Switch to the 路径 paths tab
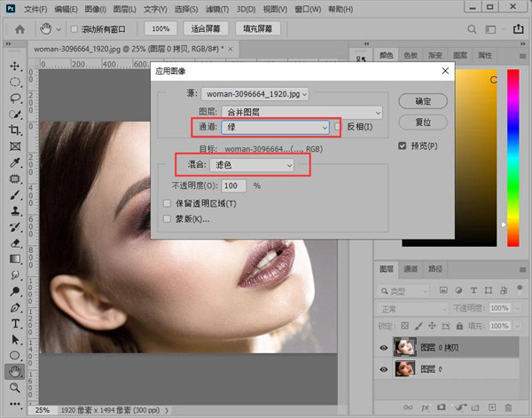 tap(436, 268)
